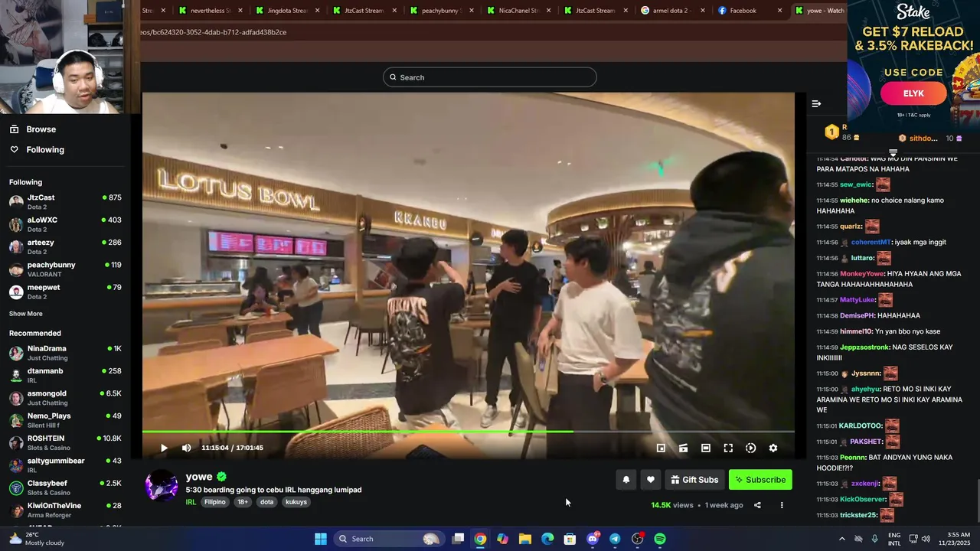Open the clip creation tool
This screenshot has width=980, height=551.
(x=683, y=448)
